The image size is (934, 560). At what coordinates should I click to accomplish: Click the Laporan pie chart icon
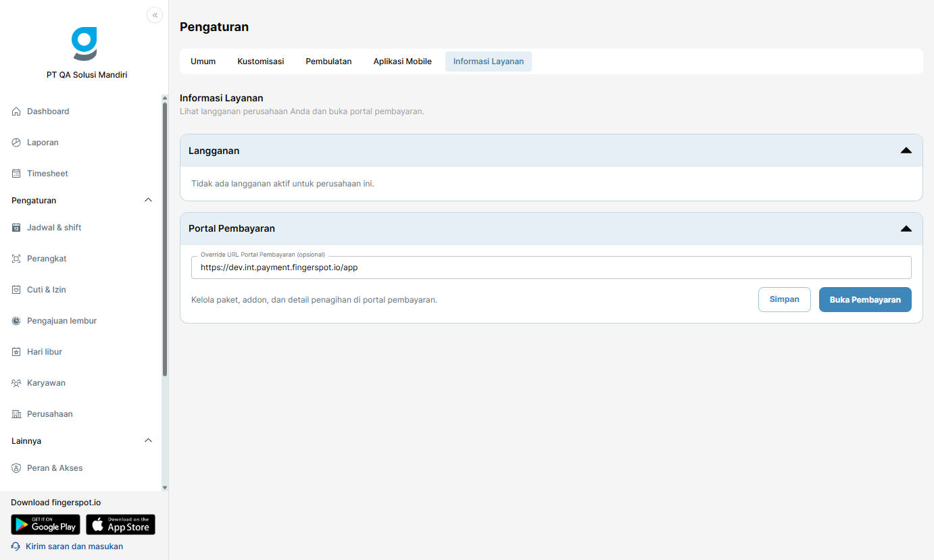pyautogui.click(x=16, y=143)
